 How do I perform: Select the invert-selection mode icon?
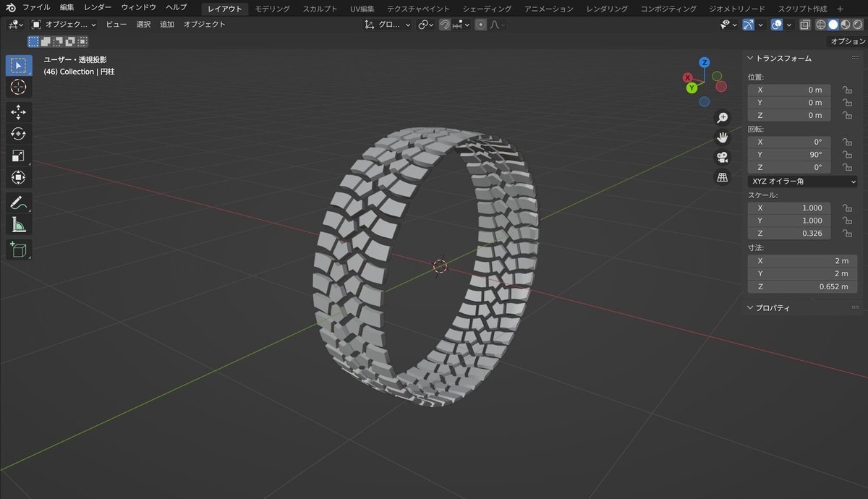tap(70, 41)
